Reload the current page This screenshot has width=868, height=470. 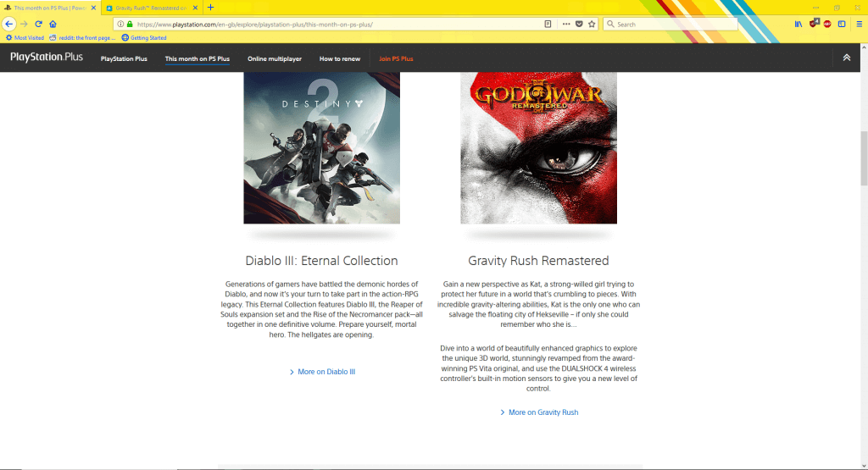click(x=38, y=24)
